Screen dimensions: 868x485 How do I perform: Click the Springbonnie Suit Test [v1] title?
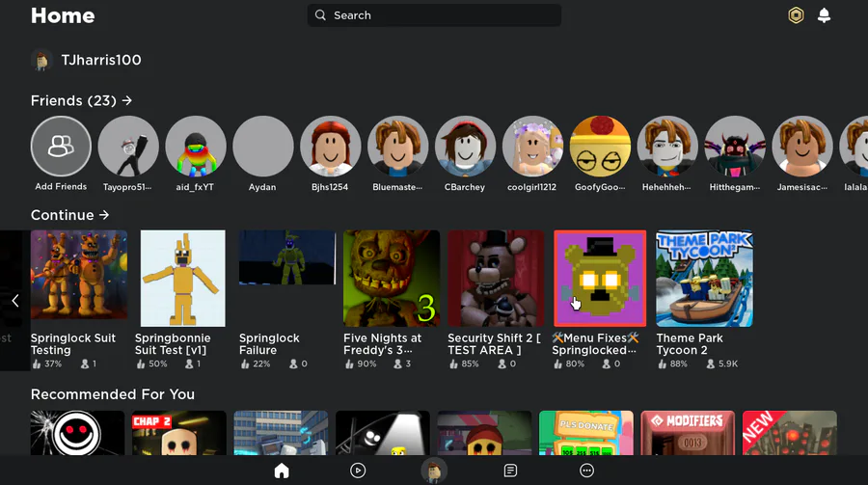173,344
